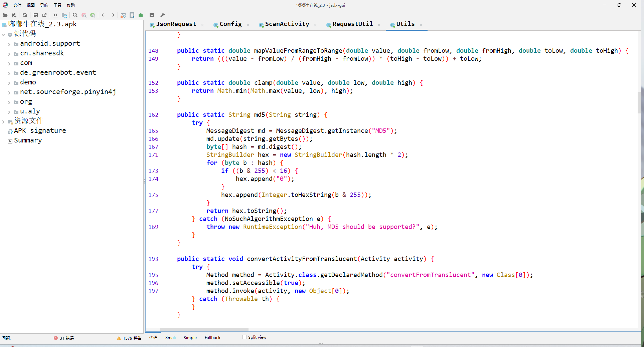The height and width of the screenshot is (347, 644).
Task: Click the Add files toolbar icon
Action: click(x=14, y=15)
